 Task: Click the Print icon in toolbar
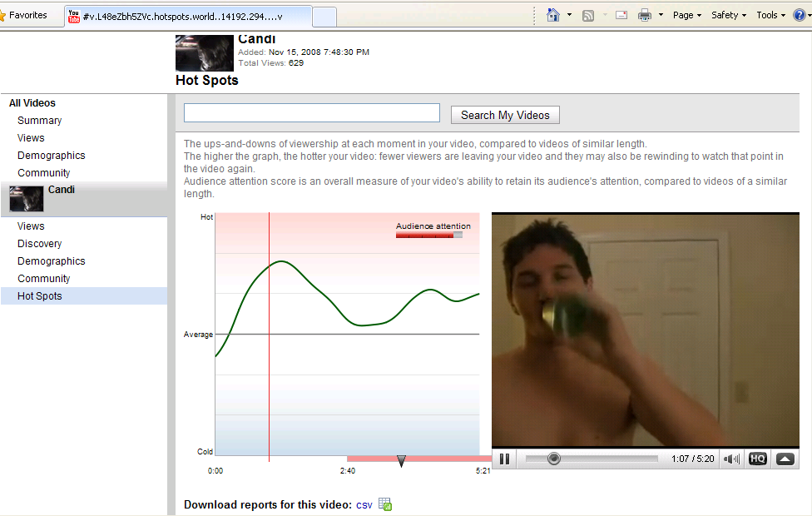(645, 15)
